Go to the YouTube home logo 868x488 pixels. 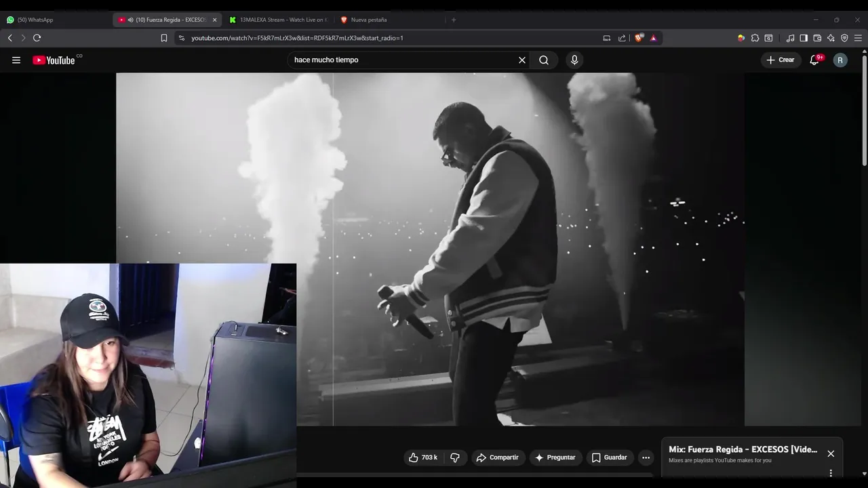54,60
